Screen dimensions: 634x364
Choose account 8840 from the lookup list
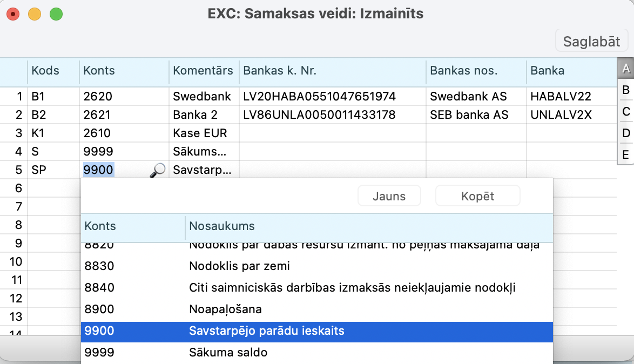(x=316, y=288)
